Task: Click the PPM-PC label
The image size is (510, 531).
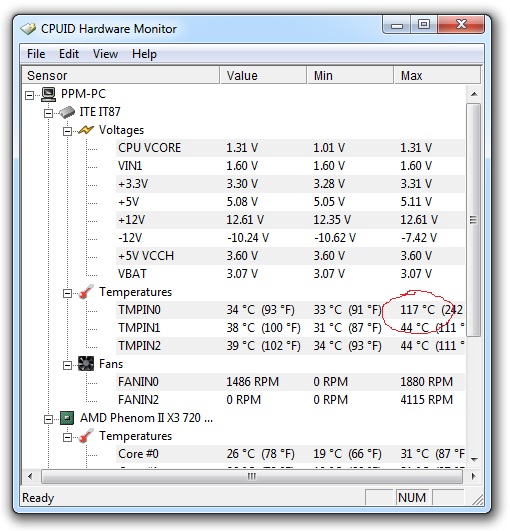Action: [x=83, y=94]
